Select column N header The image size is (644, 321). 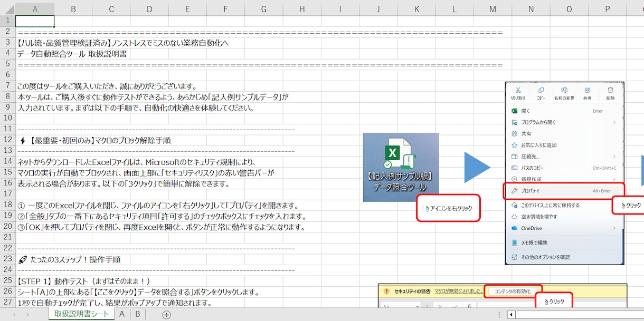[531, 9]
